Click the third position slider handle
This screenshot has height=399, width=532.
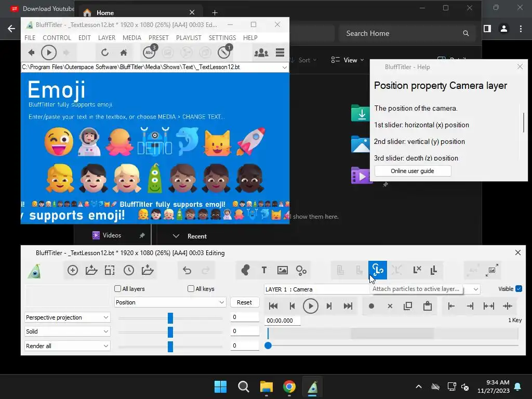point(170,347)
